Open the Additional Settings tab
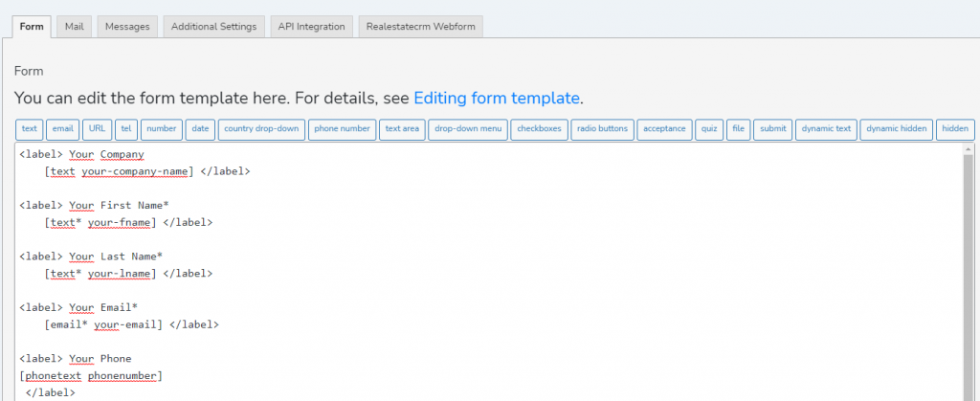Screen dimensions: 980x401 [213, 27]
